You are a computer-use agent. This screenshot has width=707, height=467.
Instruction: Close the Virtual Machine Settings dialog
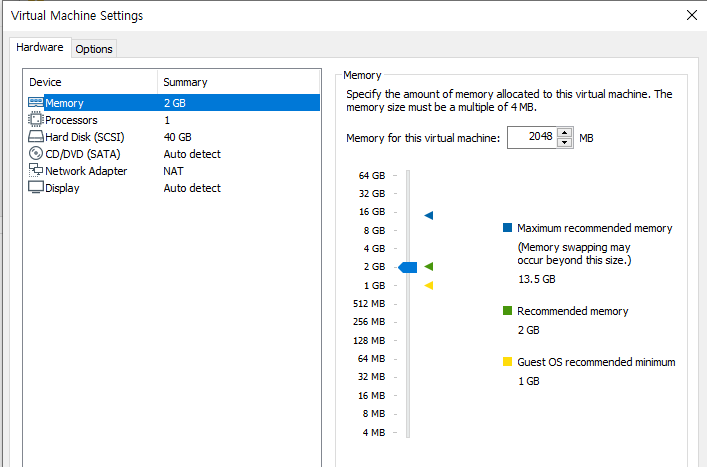[x=692, y=15]
